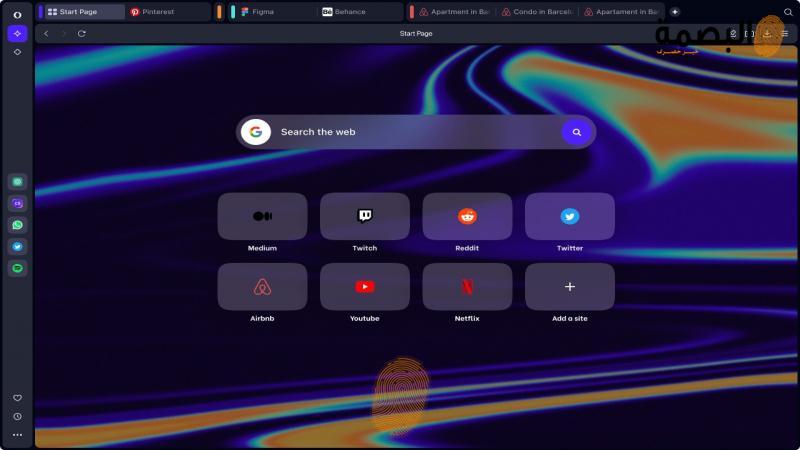Open the Youtube speed dial tile

coord(365,287)
